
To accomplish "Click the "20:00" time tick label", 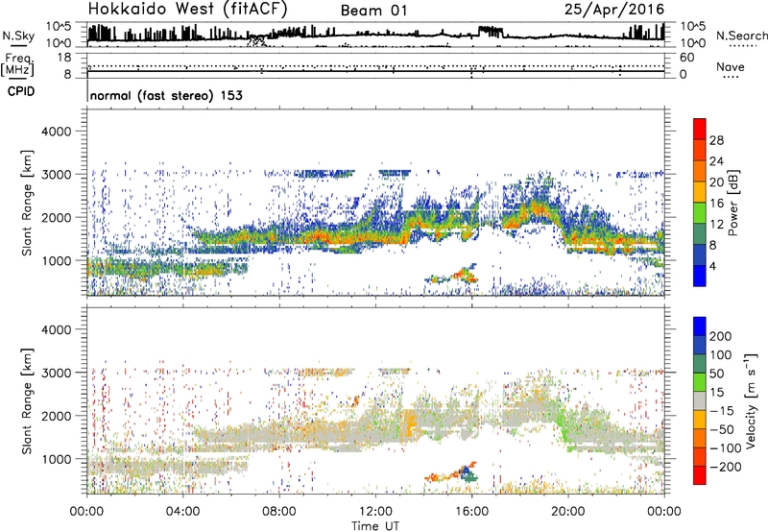I will tap(567, 512).
